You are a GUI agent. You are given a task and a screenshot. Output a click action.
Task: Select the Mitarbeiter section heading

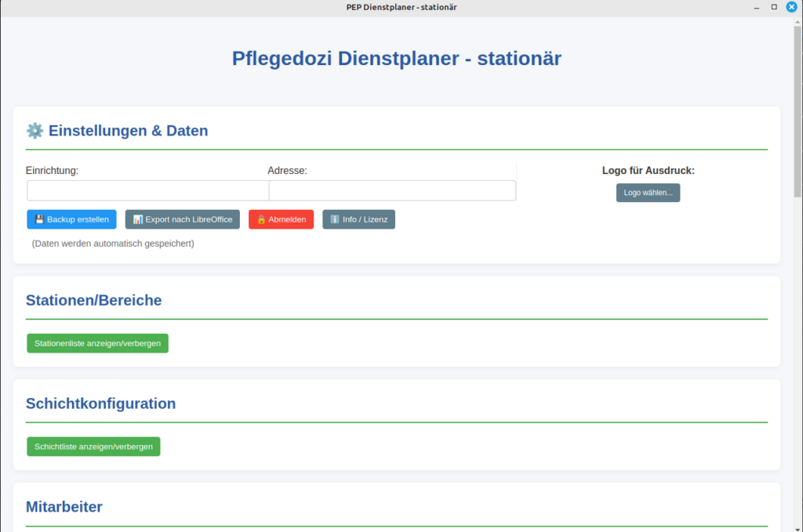tap(64, 507)
